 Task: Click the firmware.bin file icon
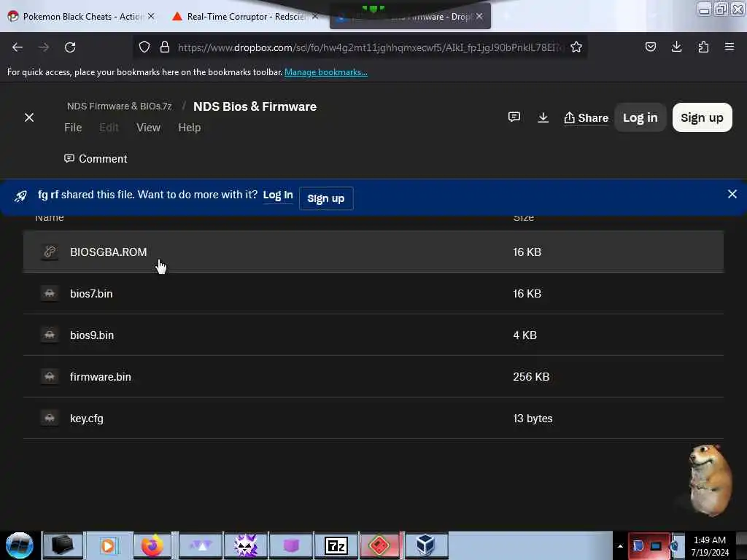50,377
